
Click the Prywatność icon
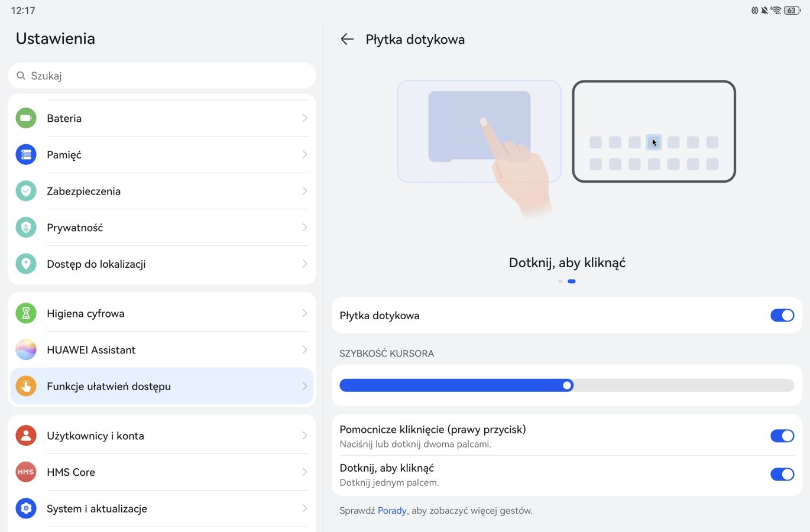coord(26,228)
